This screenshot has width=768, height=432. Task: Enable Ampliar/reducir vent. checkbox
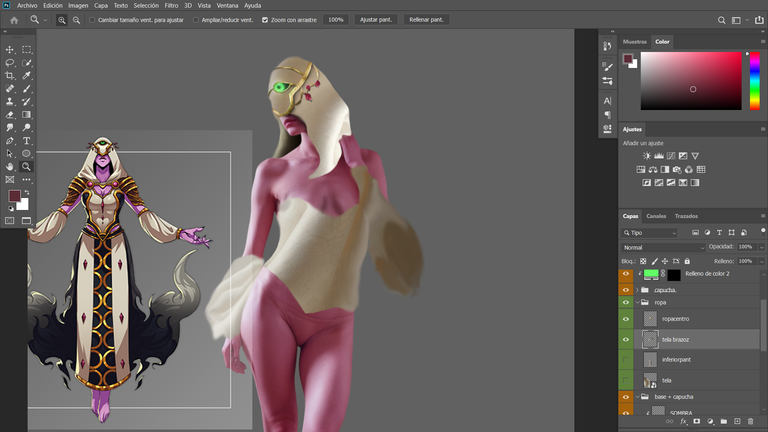click(x=195, y=20)
